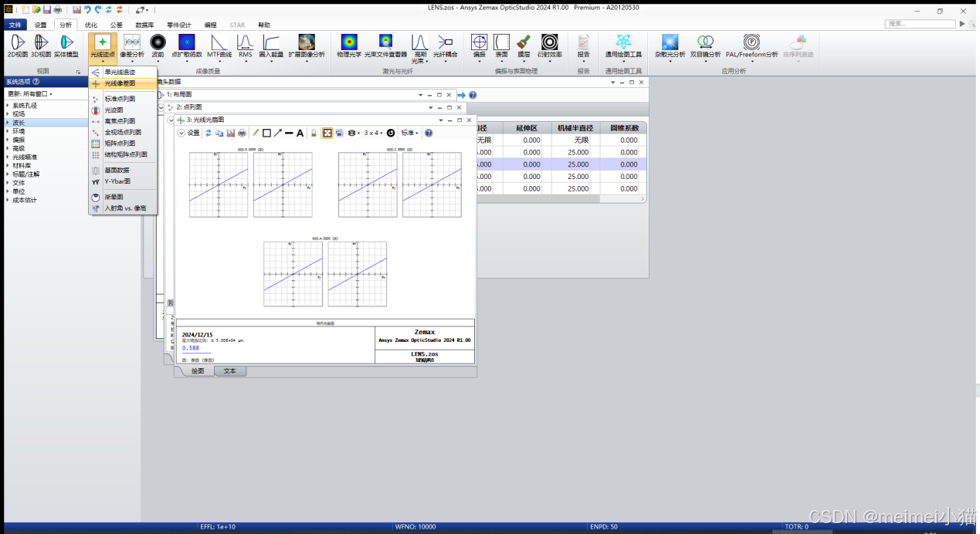Switch to the 文本 tab in ray fan window

pos(230,371)
